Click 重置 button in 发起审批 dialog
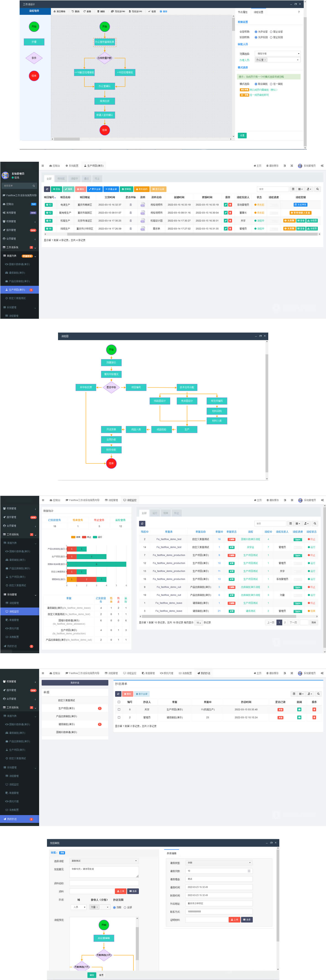 (x=101, y=975)
